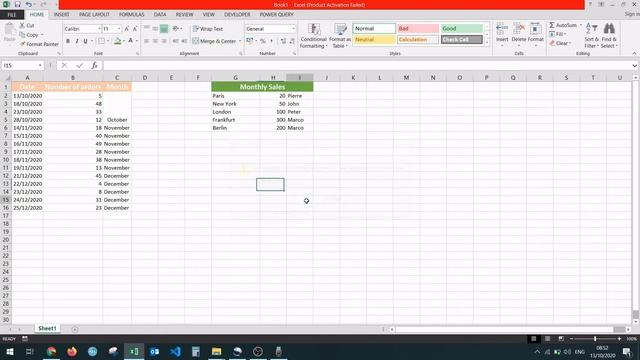
Task: Apply the Check Cell style
Action: click(x=462, y=40)
